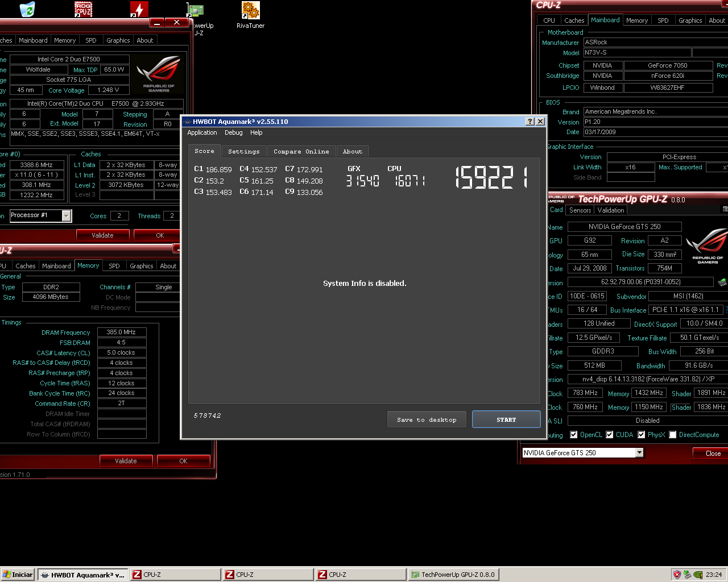Open the Processor #1 selection dropdown
728x582 pixels.
(x=67, y=215)
